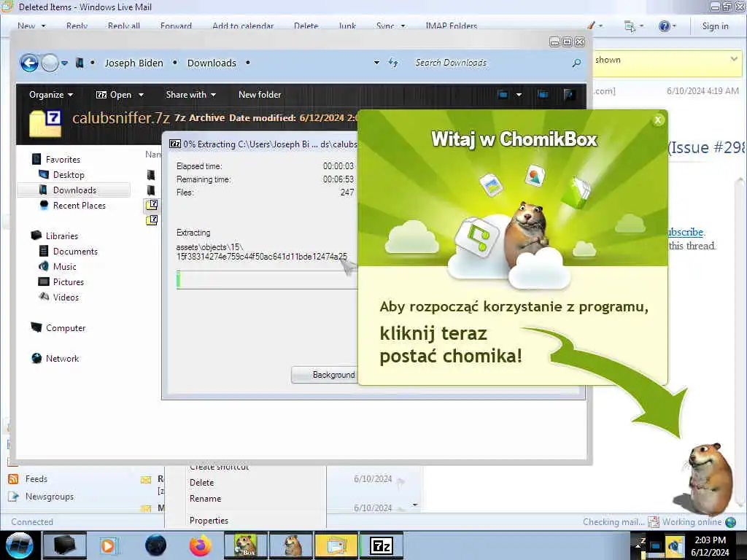Image resolution: width=747 pixels, height=560 pixels.
Task: Open Explorer help icon
Action: (x=569, y=94)
